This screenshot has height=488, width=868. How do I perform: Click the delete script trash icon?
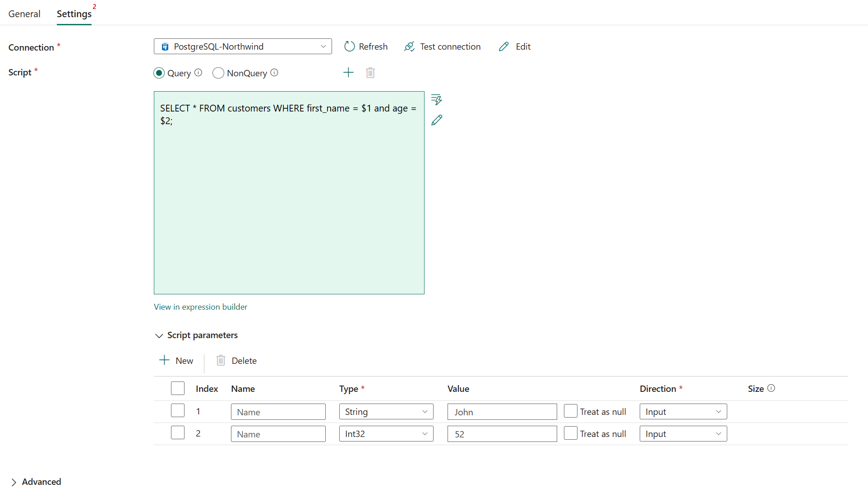(370, 72)
